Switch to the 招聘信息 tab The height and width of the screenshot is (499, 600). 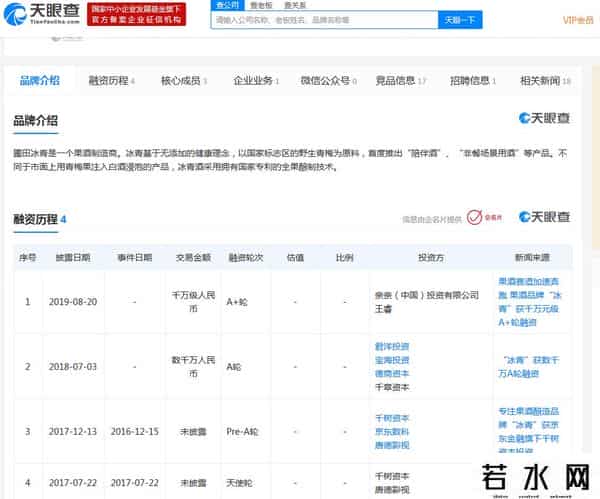473,81
